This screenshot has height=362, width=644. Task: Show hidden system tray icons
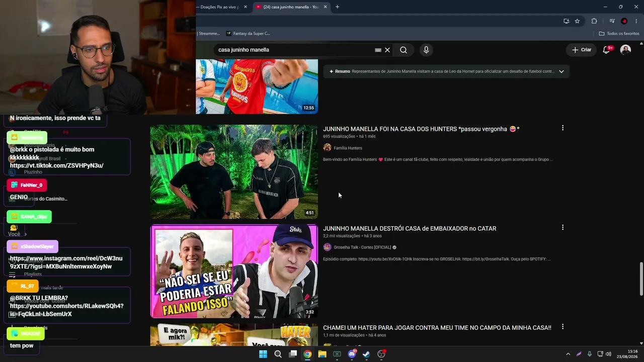568,354
